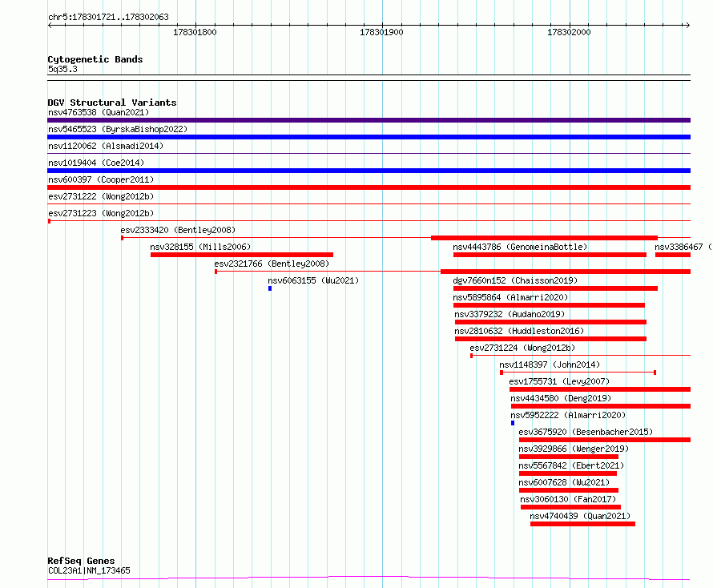Click the nsv6007628 (Wu2021) label

[564, 482]
